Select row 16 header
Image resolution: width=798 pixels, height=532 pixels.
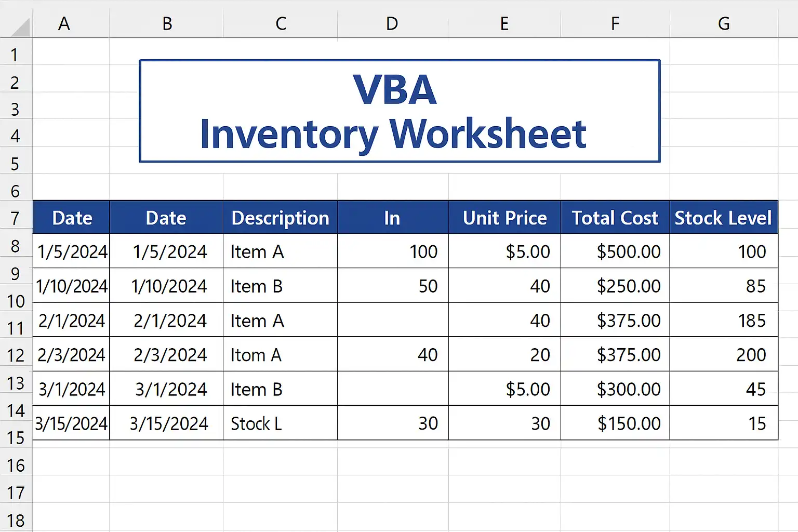pos(16,465)
